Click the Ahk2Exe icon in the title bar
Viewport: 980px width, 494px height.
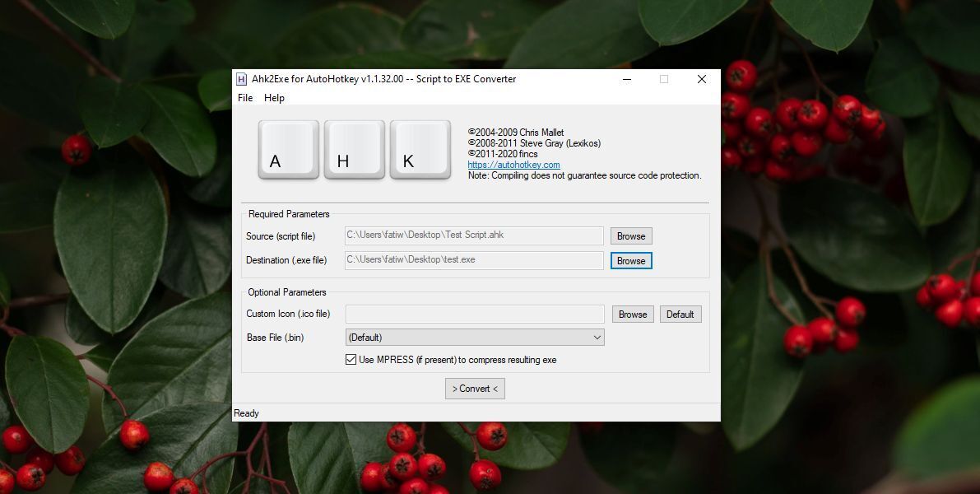(x=240, y=79)
